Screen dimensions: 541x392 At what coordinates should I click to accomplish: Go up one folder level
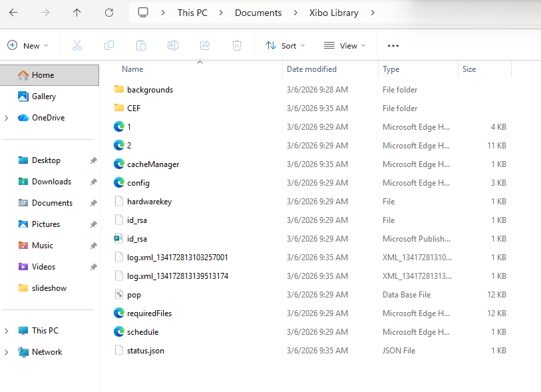coord(77,13)
